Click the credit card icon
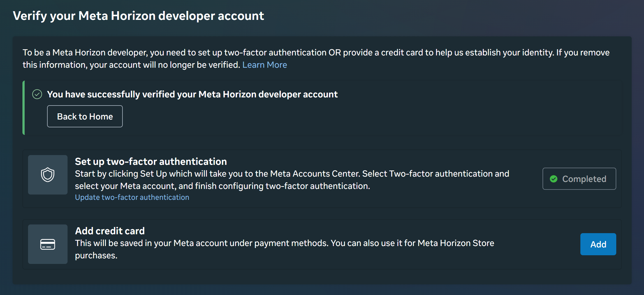Screen dimensions: 644x295 (x=48, y=244)
